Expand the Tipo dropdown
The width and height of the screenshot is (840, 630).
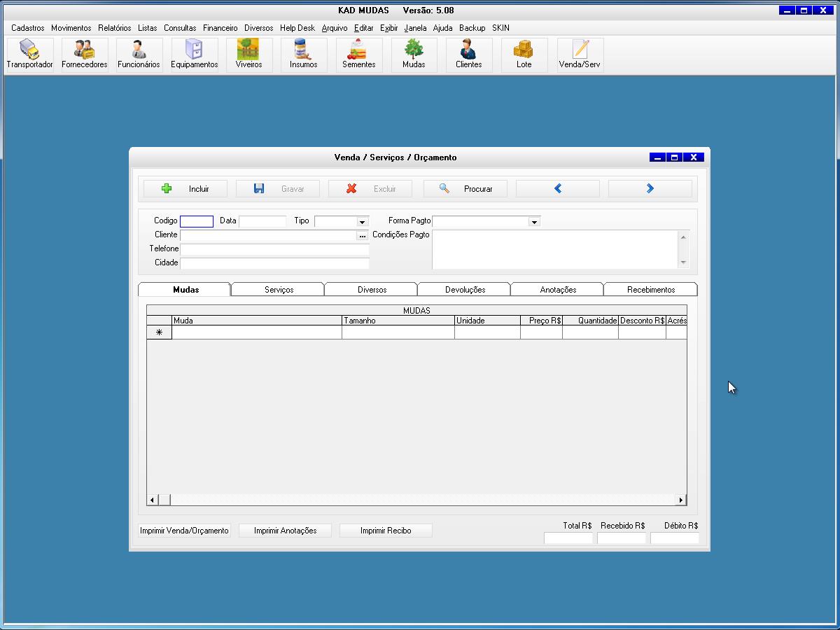pos(362,222)
